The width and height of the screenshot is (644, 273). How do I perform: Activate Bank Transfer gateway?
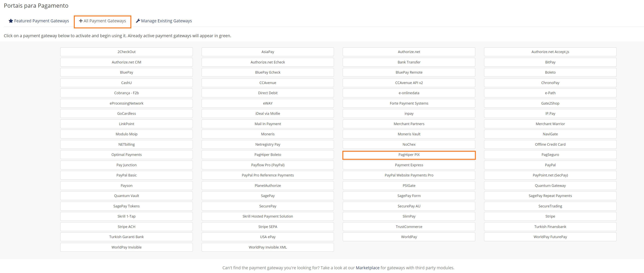409,62
